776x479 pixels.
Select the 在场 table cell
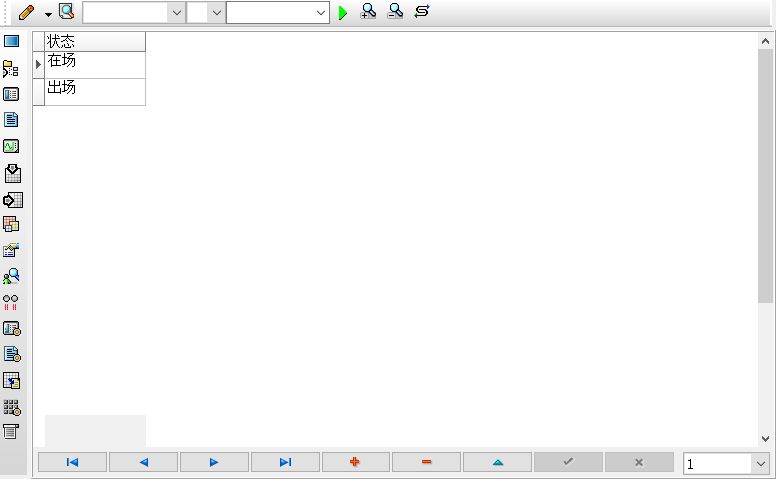point(95,65)
